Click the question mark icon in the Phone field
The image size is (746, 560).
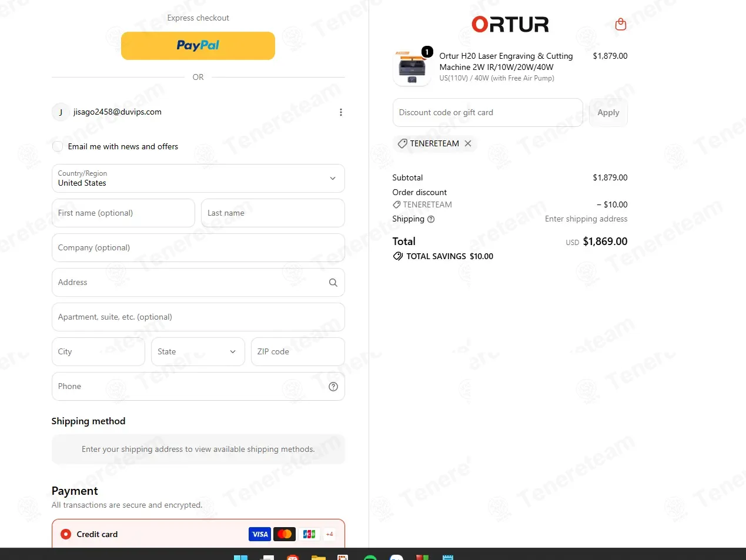[333, 387]
